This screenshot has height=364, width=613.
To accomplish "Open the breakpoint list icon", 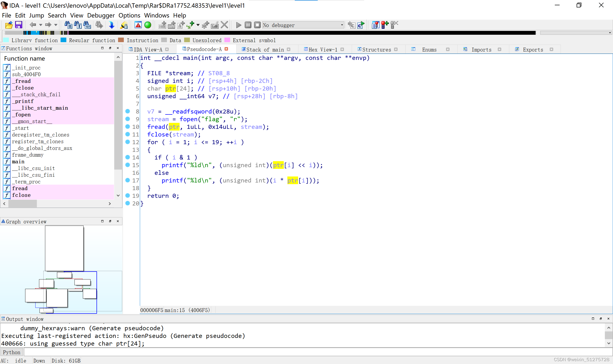I will click(x=375, y=25).
